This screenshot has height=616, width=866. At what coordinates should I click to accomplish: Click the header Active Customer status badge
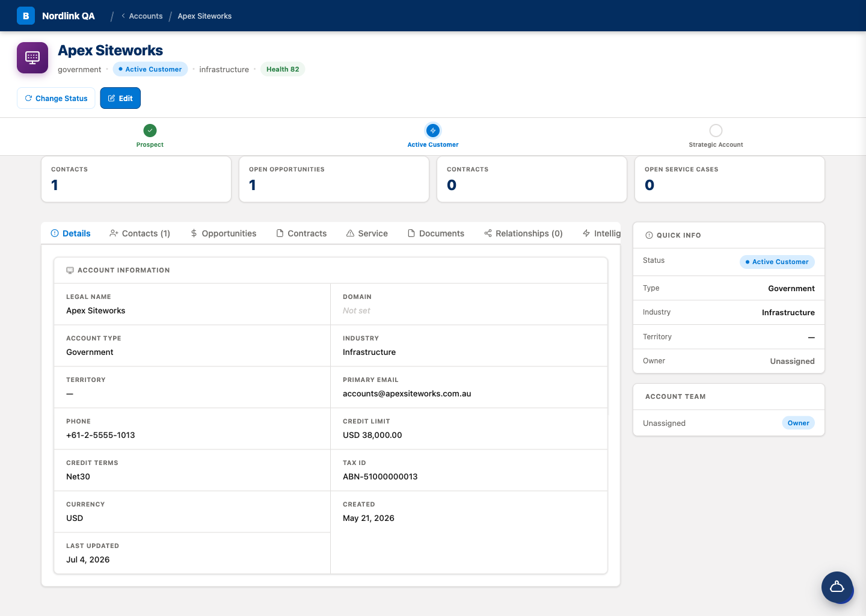(x=150, y=69)
